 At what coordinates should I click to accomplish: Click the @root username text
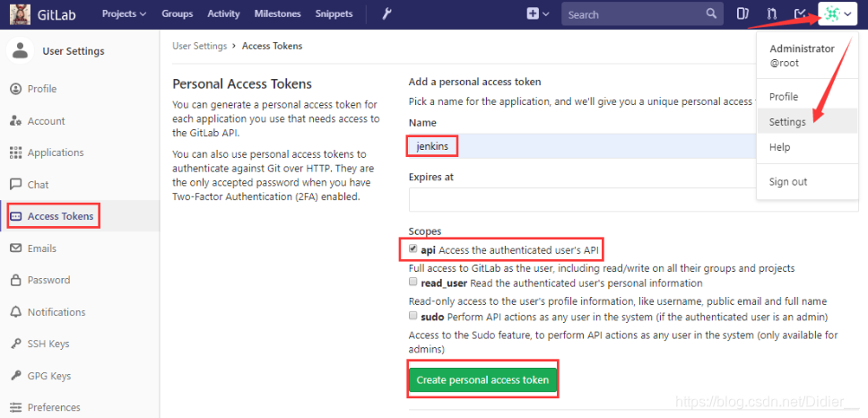tap(785, 63)
